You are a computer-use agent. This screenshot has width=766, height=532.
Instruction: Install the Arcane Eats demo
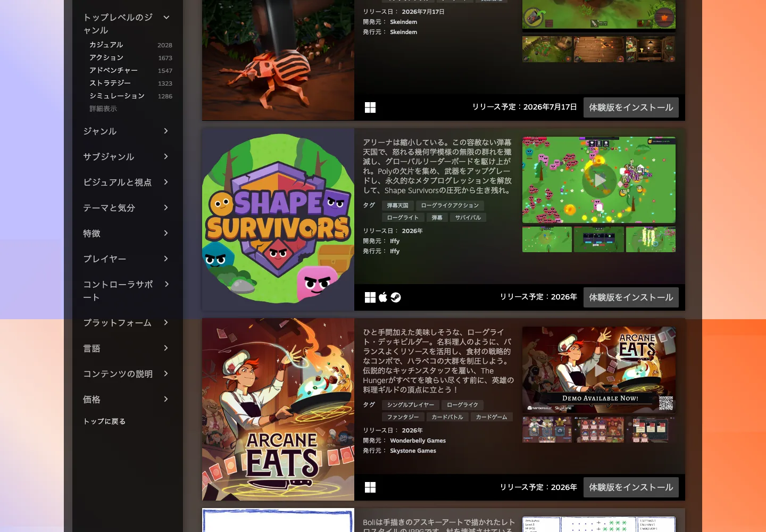pos(631,487)
